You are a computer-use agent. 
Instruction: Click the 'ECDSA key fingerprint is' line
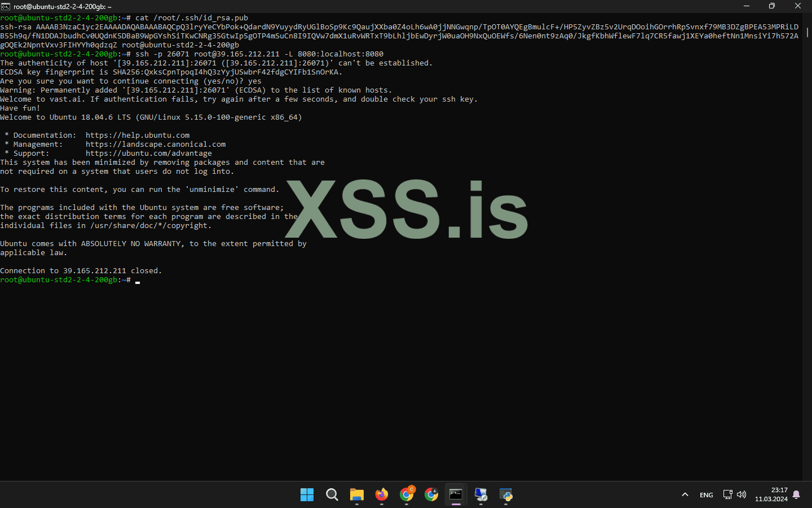[x=171, y=72]
